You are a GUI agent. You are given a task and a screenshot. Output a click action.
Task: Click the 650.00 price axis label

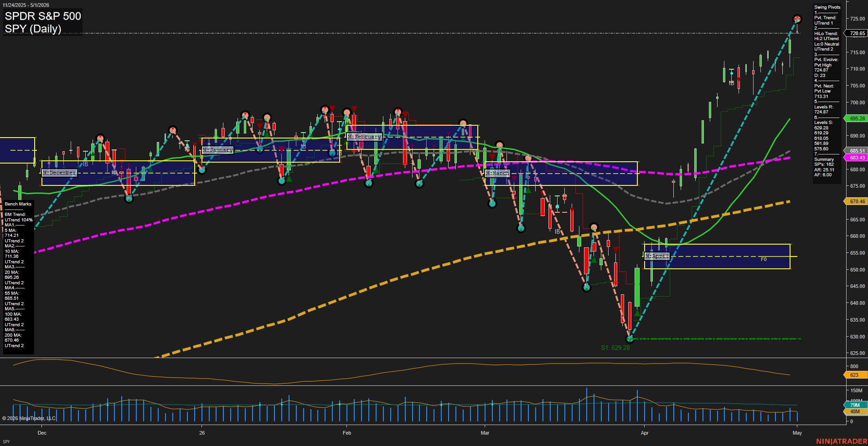point(857,270)
